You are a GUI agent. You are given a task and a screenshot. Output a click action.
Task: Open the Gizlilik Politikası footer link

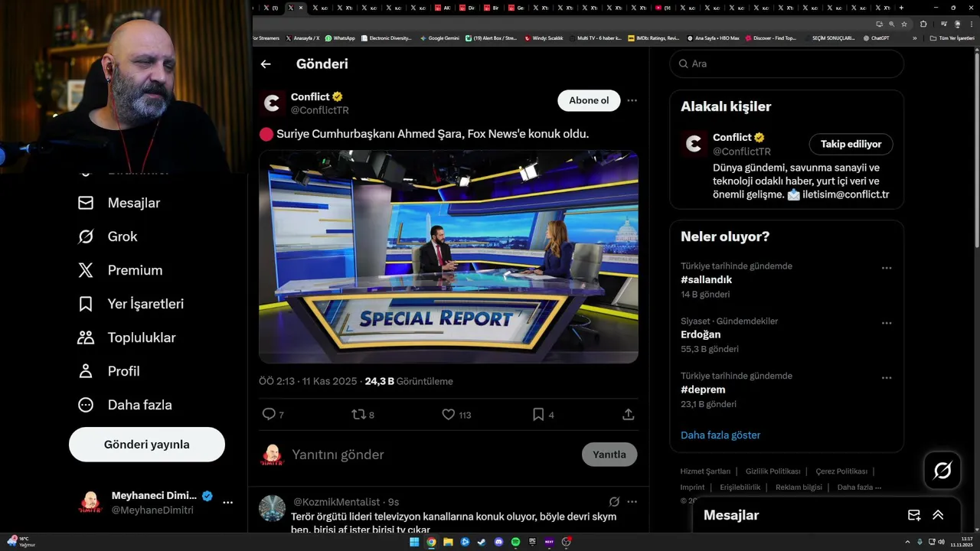[x=773, y=471]
